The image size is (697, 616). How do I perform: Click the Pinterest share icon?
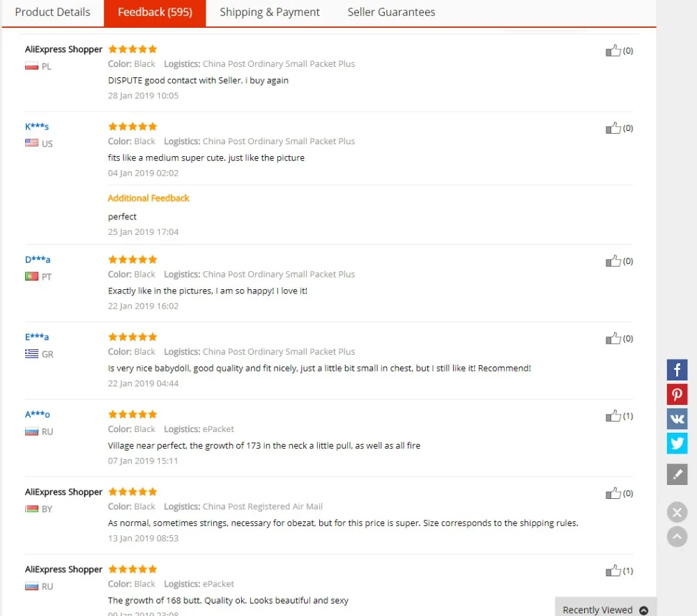click(x=677, y=394)
